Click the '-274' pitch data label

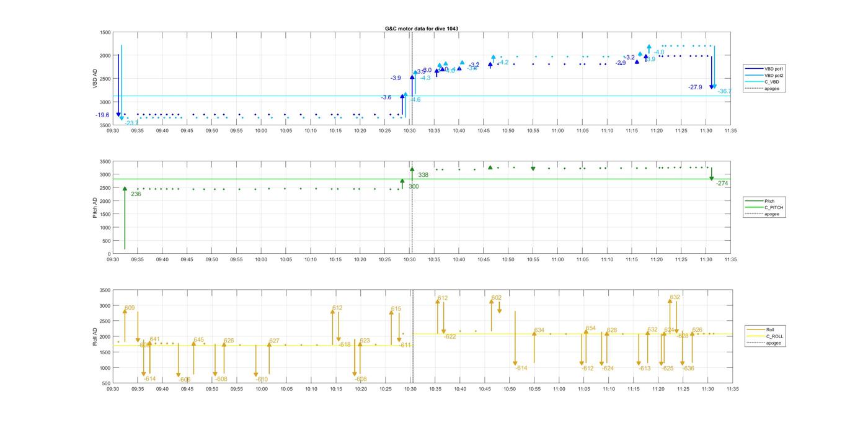(722, 183)
